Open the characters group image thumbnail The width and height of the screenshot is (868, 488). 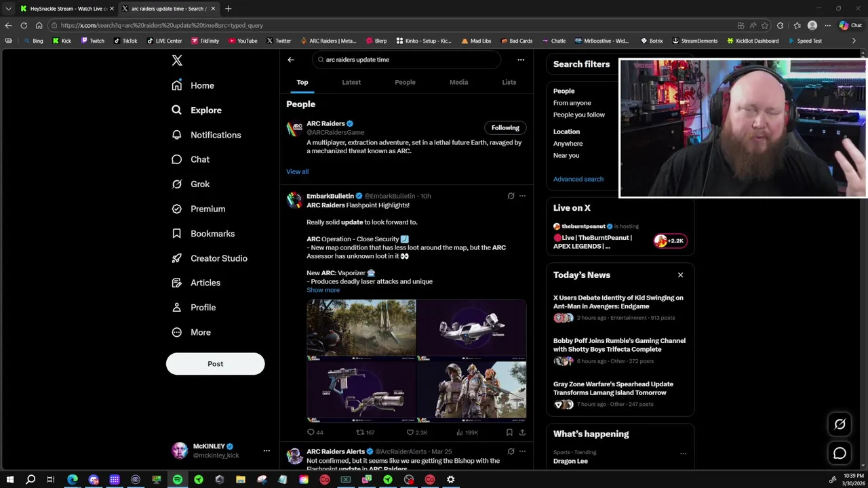tap(472, 391)
